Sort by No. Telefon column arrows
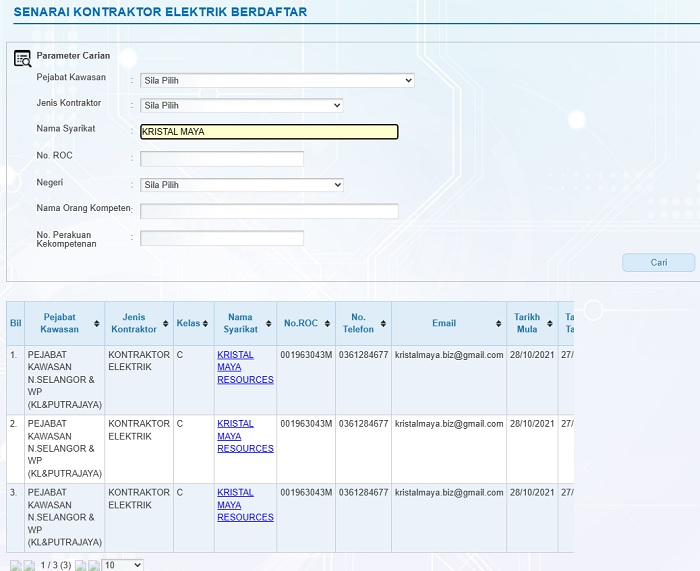Screen dimensions: 700x571 click(383, 323)
